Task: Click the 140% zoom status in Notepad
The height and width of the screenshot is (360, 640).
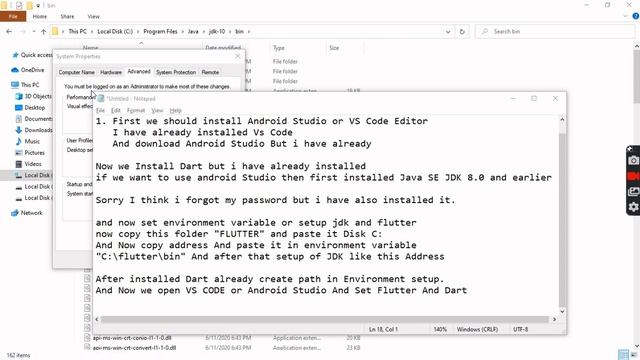Action: click(440, 329)
